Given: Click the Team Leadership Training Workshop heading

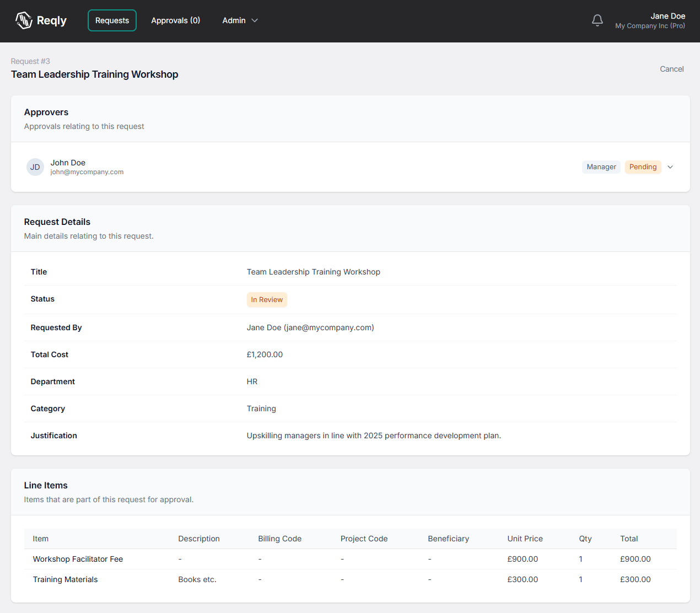Looking at the screenshot, I should tap(94, 74).
